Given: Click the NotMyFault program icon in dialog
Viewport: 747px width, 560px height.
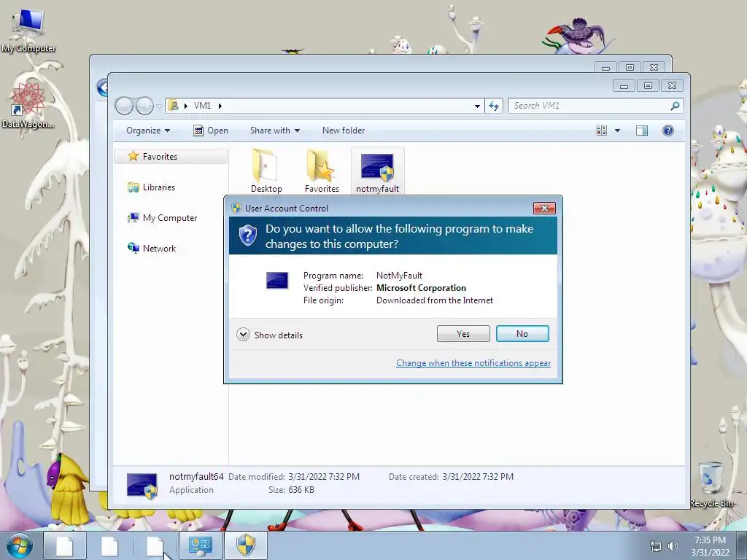Looking at the screenshot, I should [276, 281].
